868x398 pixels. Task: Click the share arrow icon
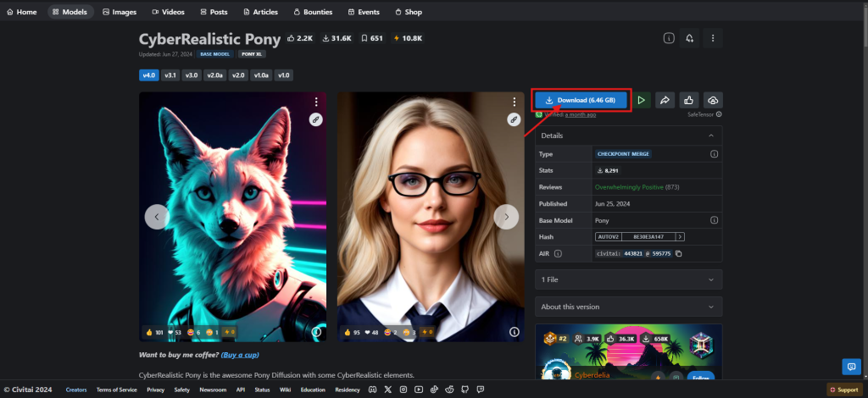665,101
